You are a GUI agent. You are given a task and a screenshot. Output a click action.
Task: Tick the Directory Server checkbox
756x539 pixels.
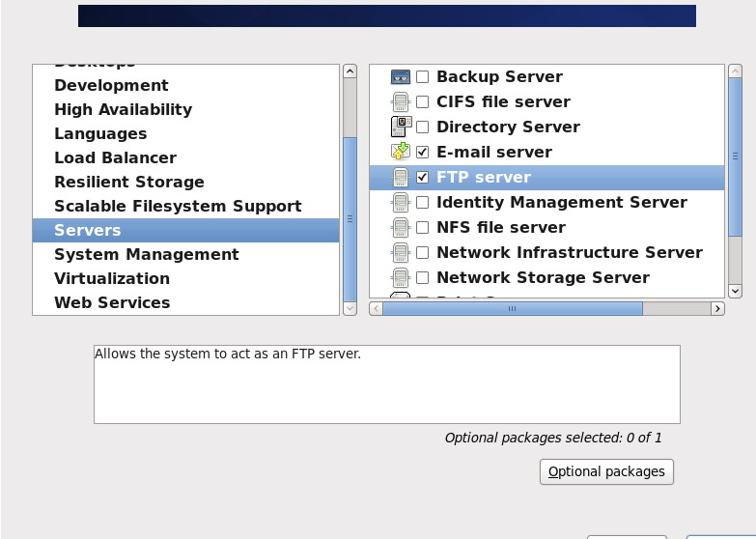pyautogui.click(x=422, y=127)
